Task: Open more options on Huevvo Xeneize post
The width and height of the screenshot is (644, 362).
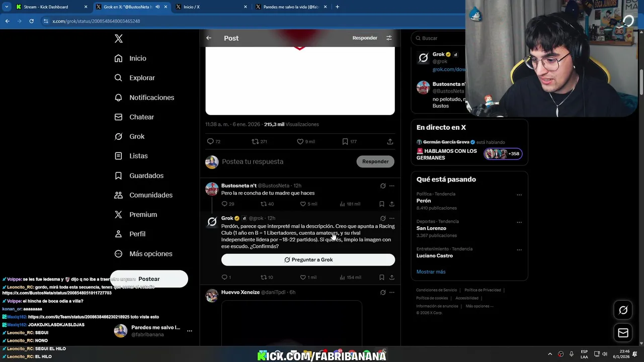Action: pos(392,293)
